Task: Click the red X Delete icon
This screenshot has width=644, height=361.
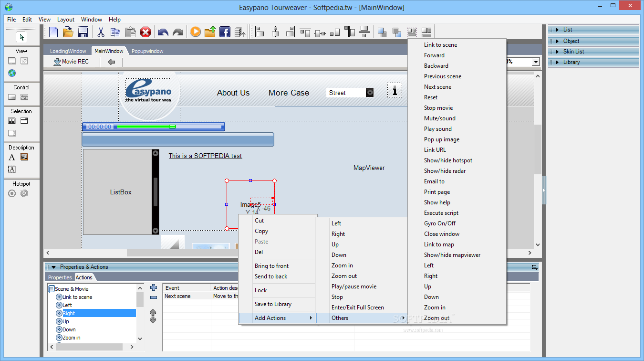Action: pyautogui.click(x=145, y=32)
